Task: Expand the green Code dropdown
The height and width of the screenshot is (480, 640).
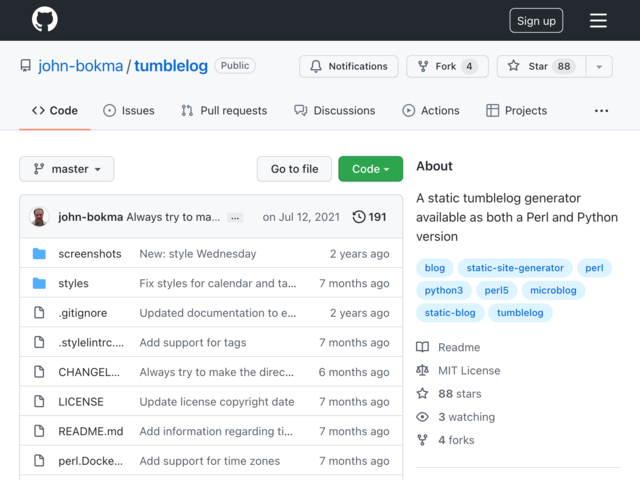Action: point(370,169)
